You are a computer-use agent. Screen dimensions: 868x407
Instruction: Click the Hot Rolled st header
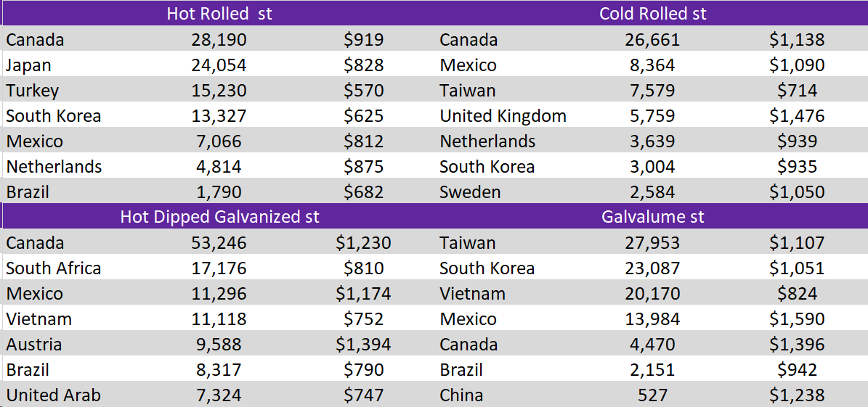point(219,14)
